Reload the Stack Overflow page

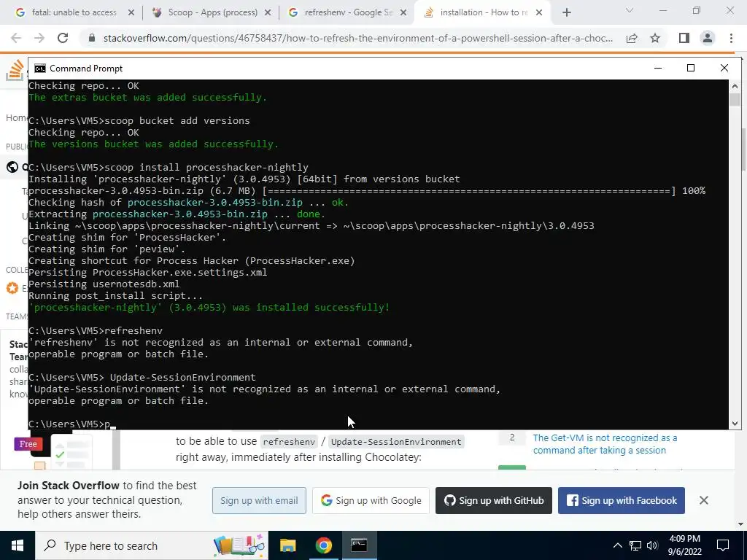pos(63,38)
